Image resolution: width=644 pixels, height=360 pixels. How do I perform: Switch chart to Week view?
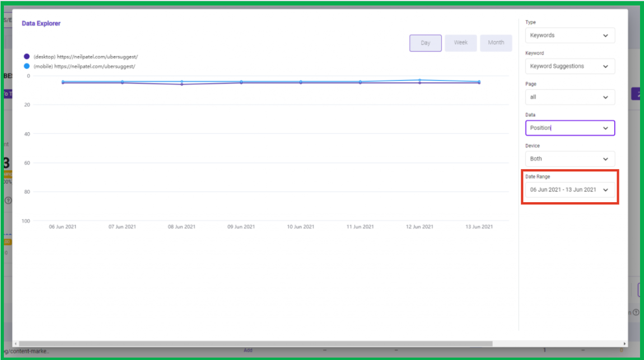point(460,43)
